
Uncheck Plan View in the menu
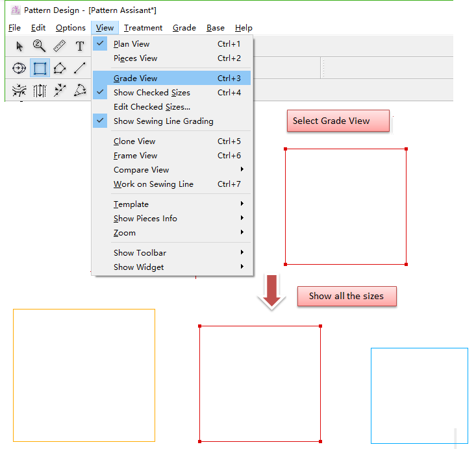tap(131, 44)
